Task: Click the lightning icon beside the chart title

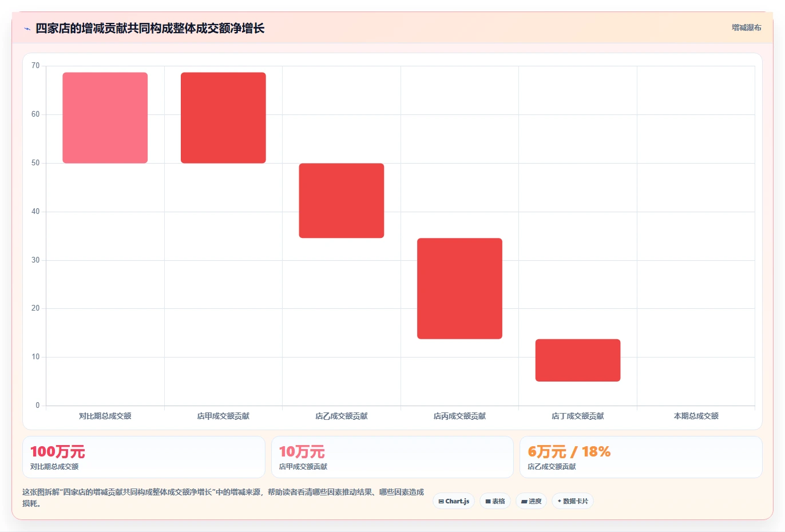Action: pyautogui.click(x=27, y=29)
